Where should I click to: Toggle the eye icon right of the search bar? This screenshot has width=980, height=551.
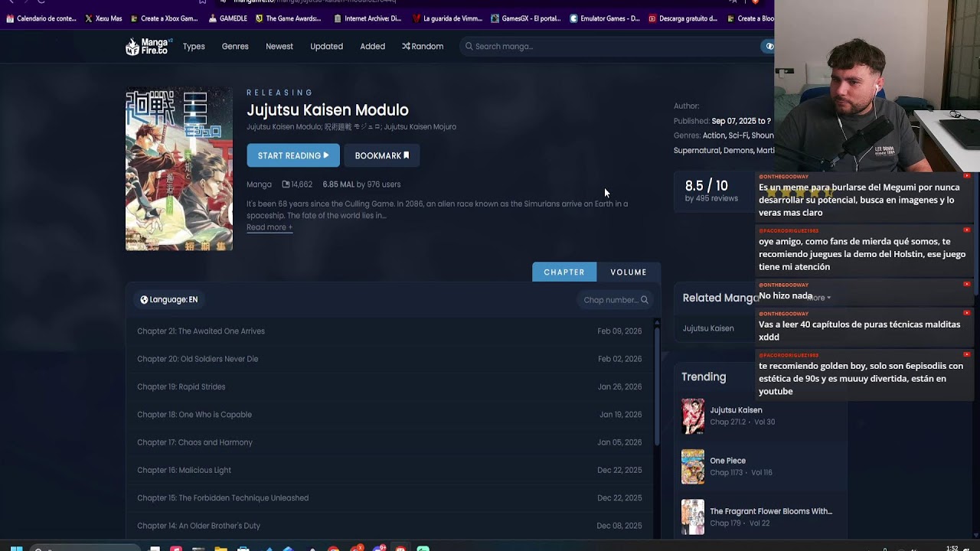pyautogui.click(x=769, y=47)
